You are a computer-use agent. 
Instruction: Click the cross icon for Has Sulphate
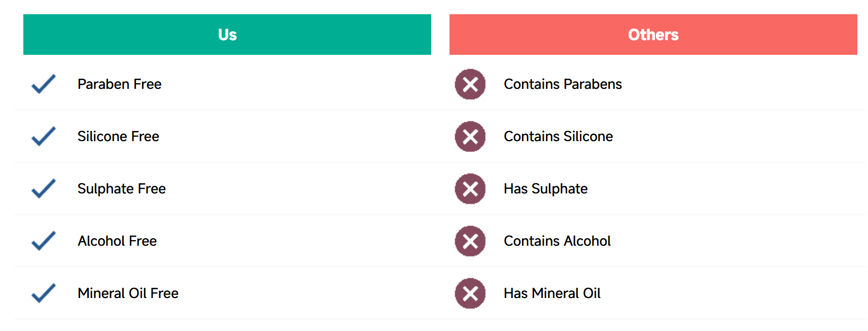click(x=470, y=189)
